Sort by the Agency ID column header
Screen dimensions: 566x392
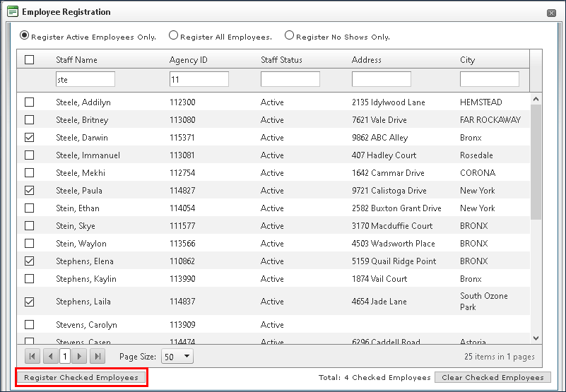pyautogui.click(x=188, y=60)
